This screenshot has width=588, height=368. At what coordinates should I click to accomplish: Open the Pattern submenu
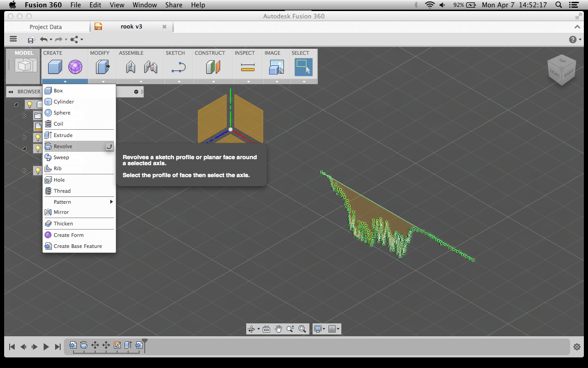click(x=79, y=202)
